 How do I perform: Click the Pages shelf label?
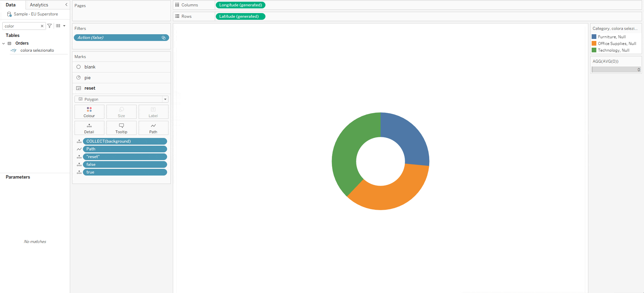tap(80, 6)
